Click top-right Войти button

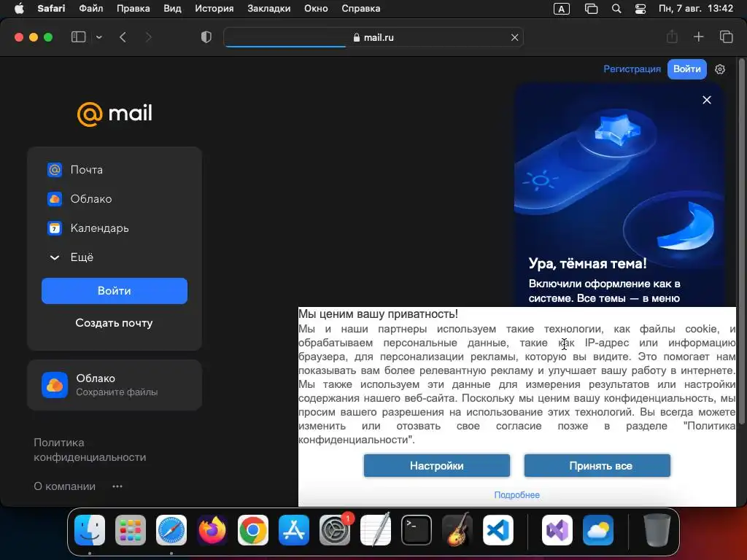point(686,69)
